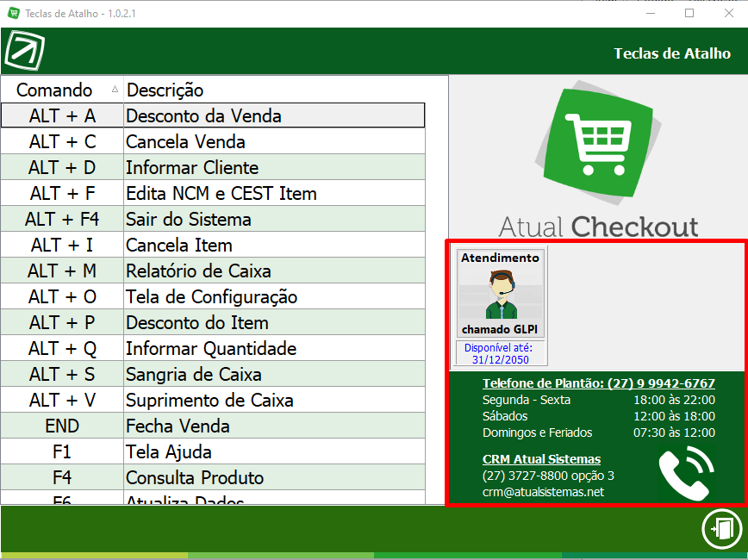Select the END command cell
Image resolution: width=748 pixels, height=560 pixels.
click(x=62, y=426)
